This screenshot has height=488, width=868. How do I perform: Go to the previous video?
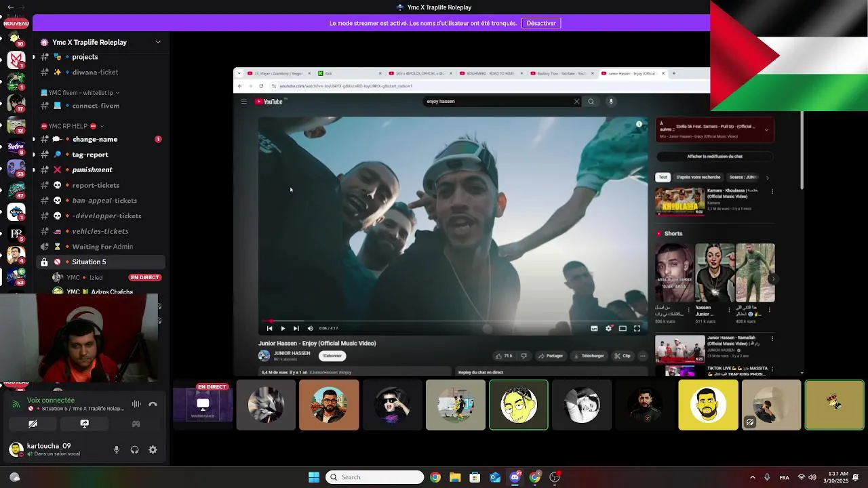click(x=269, y=329)
